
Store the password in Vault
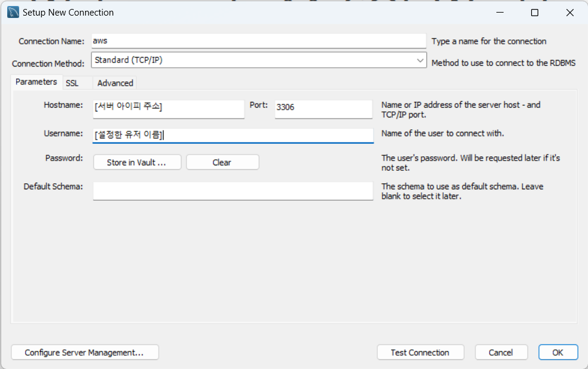click(137, 162)
